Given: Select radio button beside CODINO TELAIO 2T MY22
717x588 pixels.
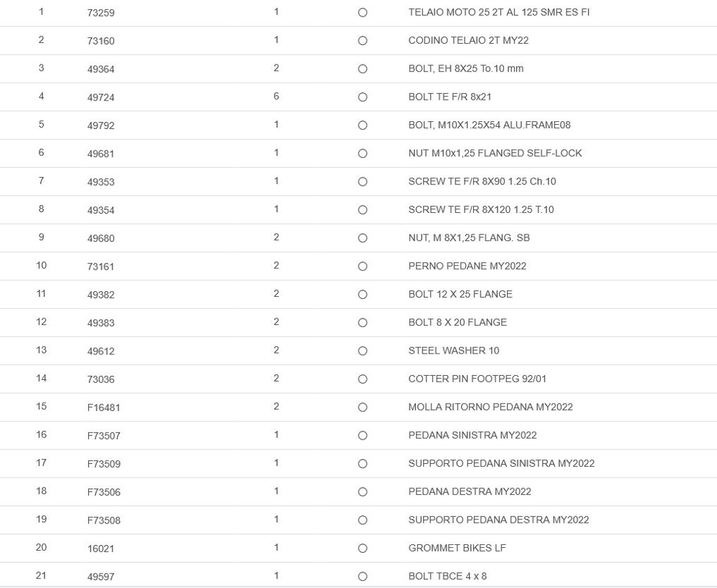Looking at the screenshot, I should pyautogui.click(x=362, y=41).
